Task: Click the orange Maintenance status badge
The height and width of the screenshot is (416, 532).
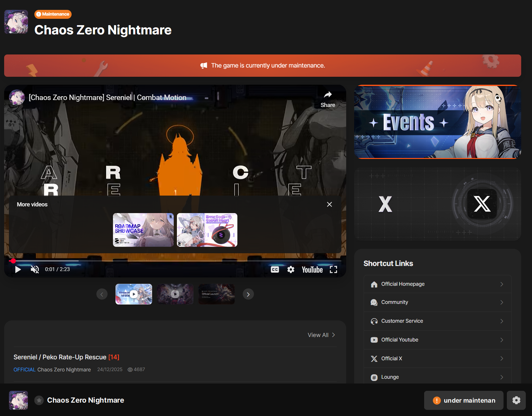Action: point(53,14)
